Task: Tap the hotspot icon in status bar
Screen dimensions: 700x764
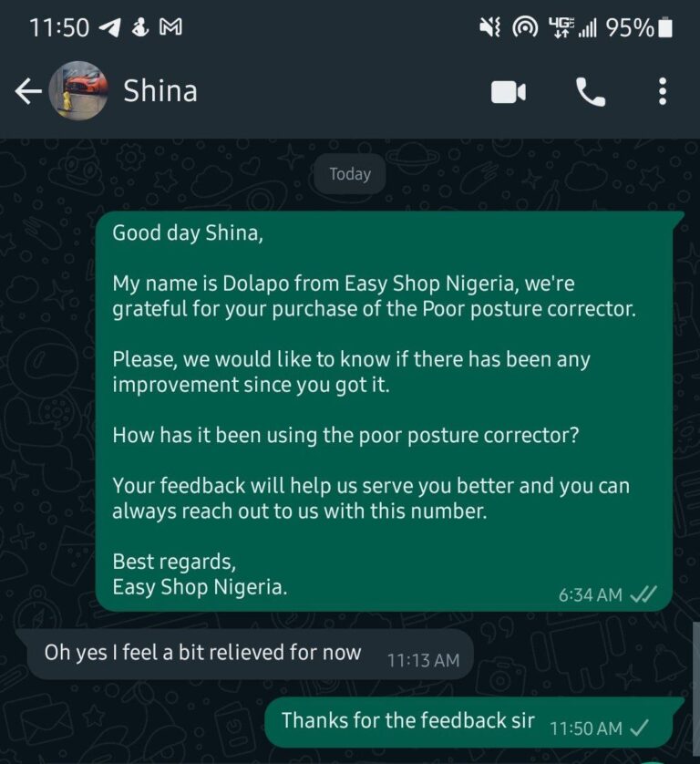Action: click(525, 27)
